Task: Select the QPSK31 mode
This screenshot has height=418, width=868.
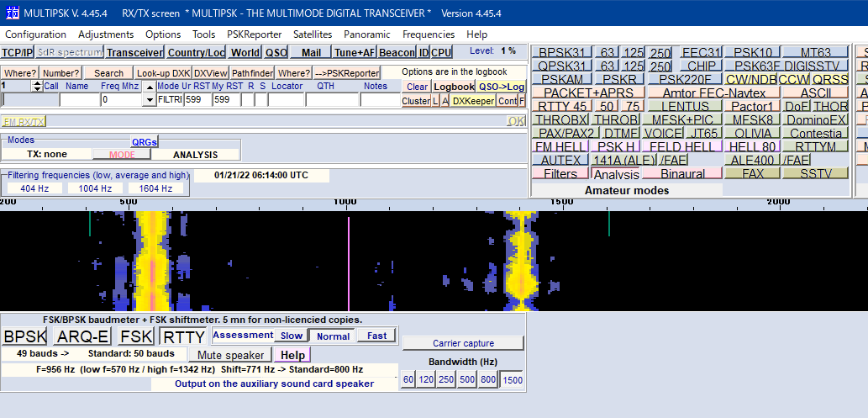Action: pyautogui.click(x=561, y=66)
